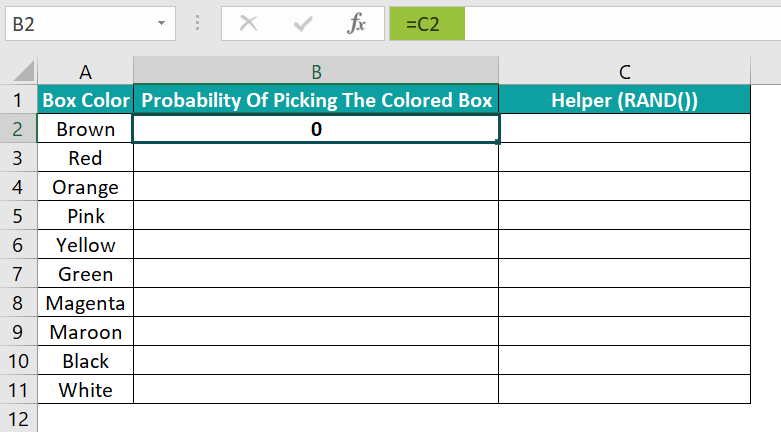Select the cell containing 'White'

click(x=86, y=389)
